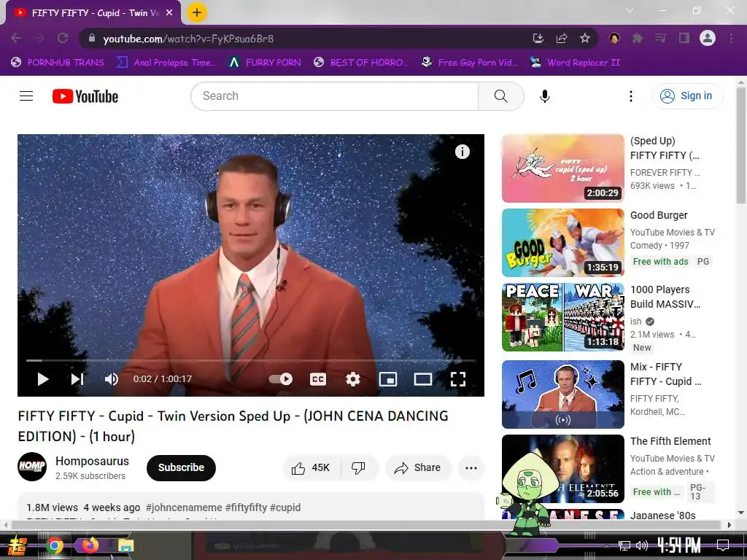The height and width of the screenshot is (560, 747).
Task: Open the #cupid hashtag
Action: pos(285,507)
